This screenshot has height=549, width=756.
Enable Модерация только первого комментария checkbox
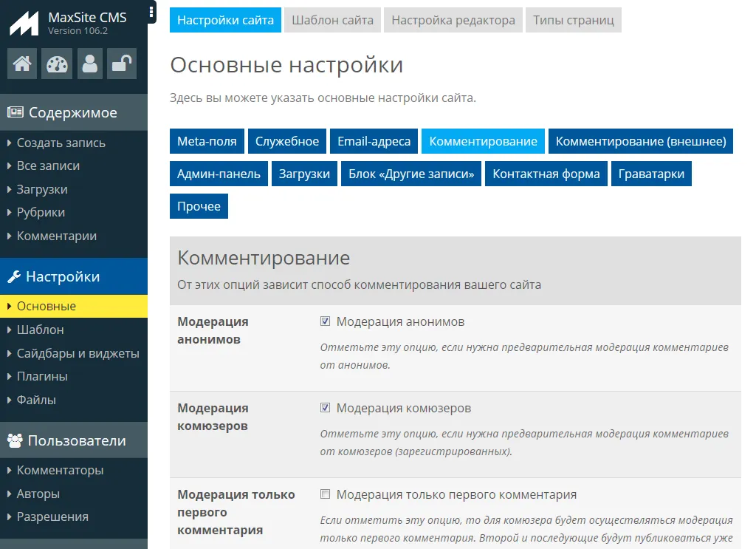325,494
